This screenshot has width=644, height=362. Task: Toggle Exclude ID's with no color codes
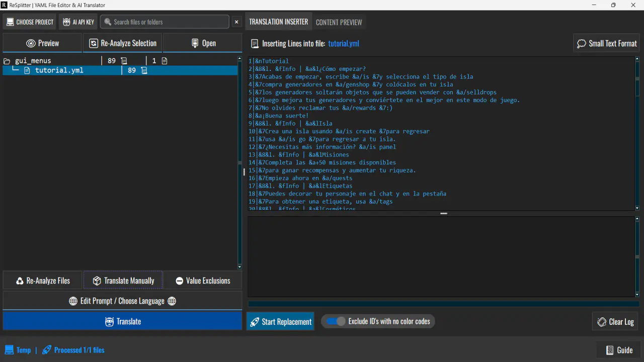click(x=334, y=321)
